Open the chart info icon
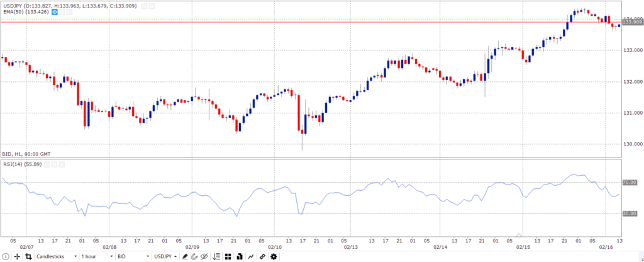Screen dimensions: 644x262 (x=6, y=257)
